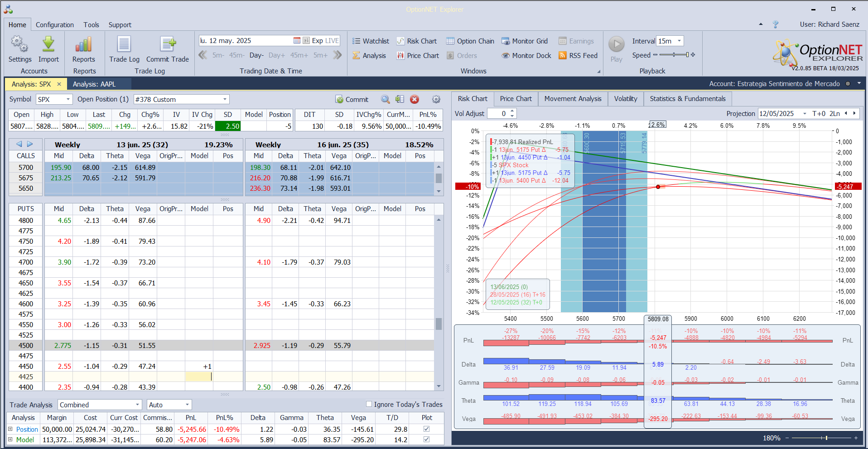This screenshot has height=449, width=868.
Task: Click the 2Ln projection lines button
Action: (x=835, y=114)
